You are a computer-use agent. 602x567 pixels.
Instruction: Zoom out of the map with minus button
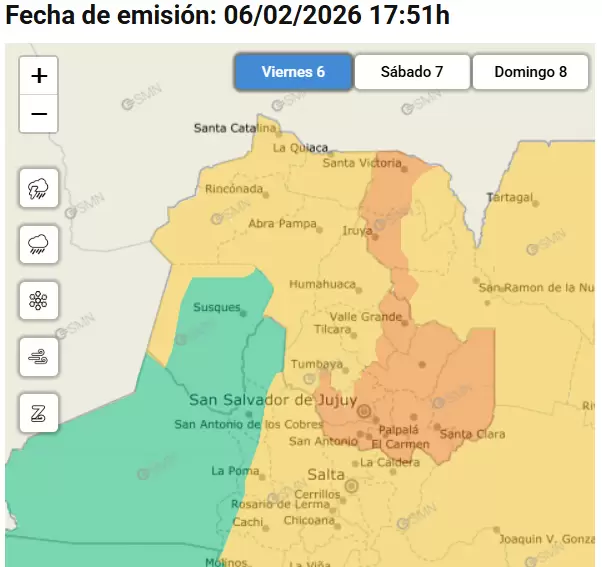click(39, 114)
